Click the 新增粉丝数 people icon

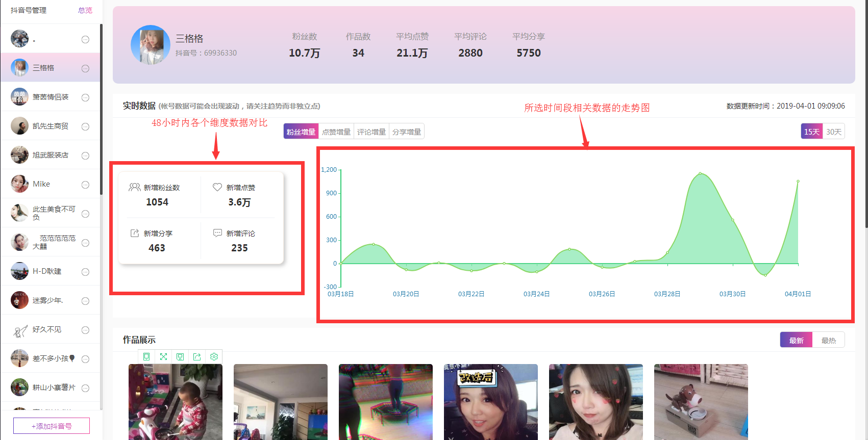point(135,187)
